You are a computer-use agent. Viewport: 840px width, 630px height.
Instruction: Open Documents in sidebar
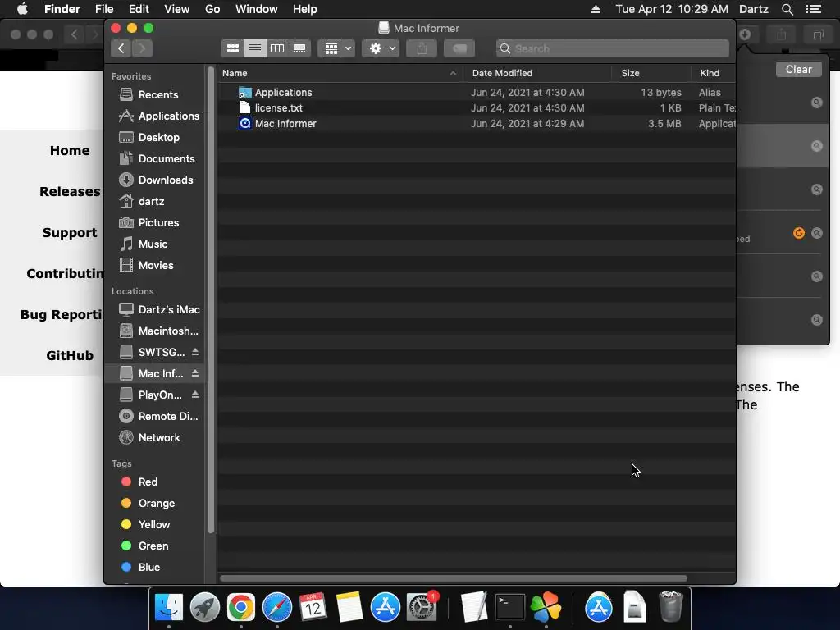[155, 159]
